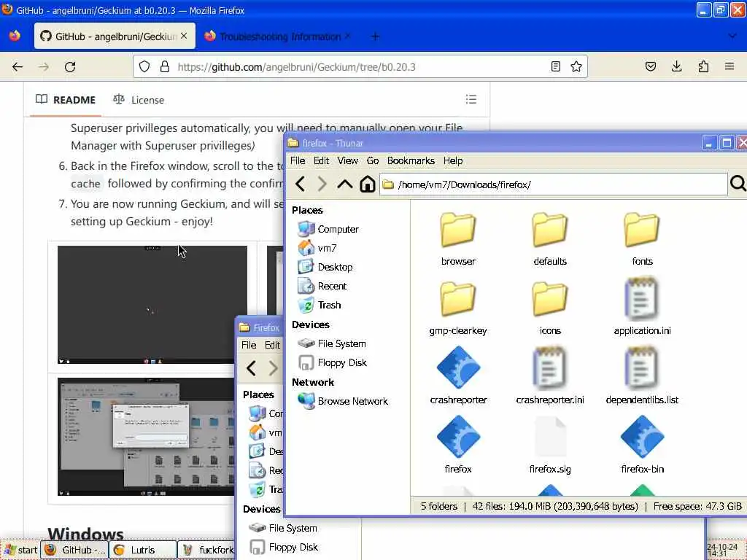Screen dimensions: 747x560
Task: Select the firefox.sig file
Action: (x=550, y=445)
